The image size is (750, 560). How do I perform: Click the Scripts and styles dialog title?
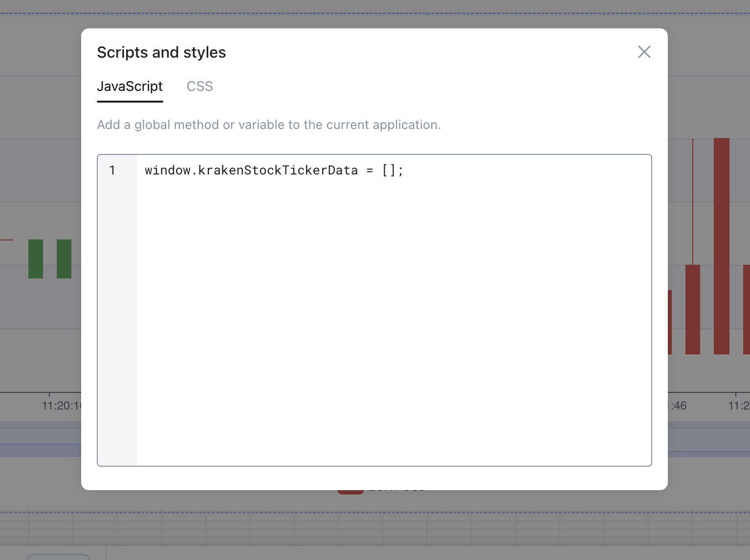pos(161,52)
